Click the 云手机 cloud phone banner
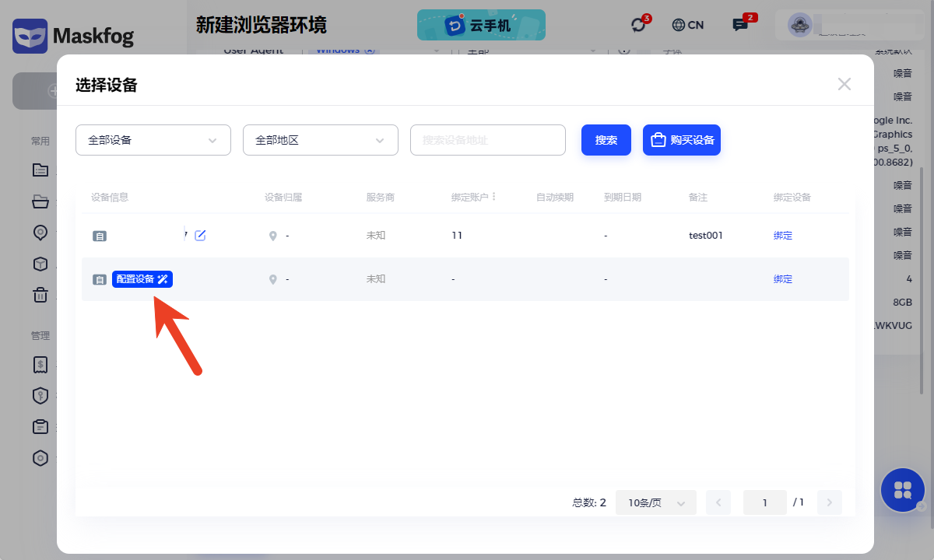This screenshot has width=934, height=560. (481, 25)
